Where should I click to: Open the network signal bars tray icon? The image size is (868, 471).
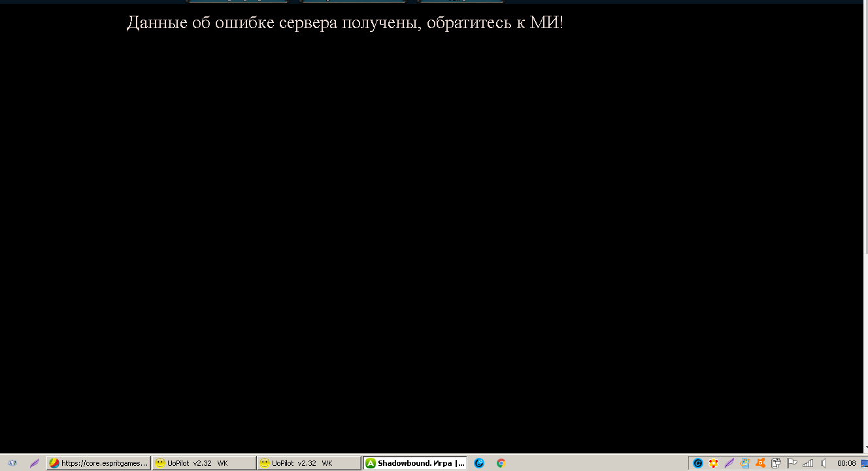click(x=808, y=463)
